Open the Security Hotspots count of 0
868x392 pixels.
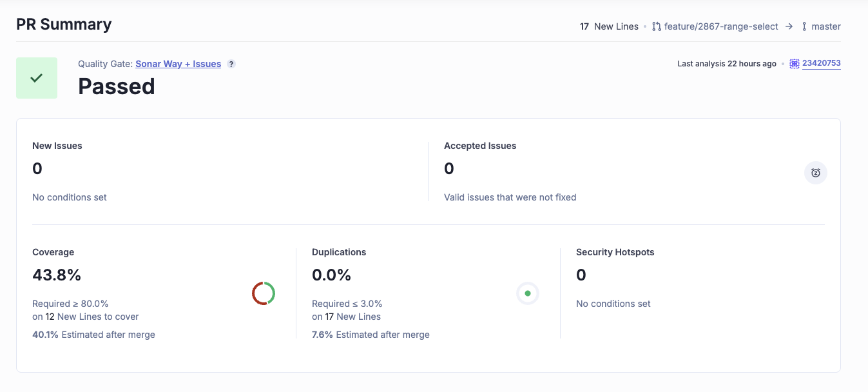click(581, 275)
